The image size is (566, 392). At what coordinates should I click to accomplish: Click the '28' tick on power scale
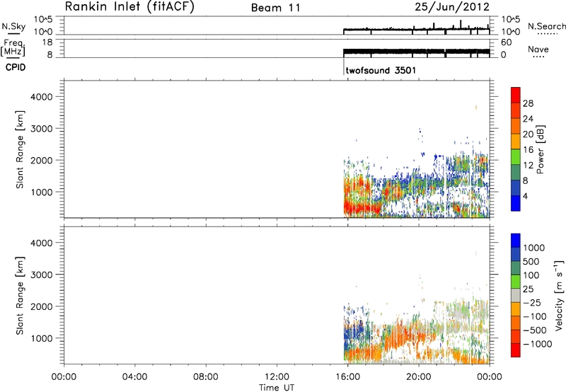[528, 103]
